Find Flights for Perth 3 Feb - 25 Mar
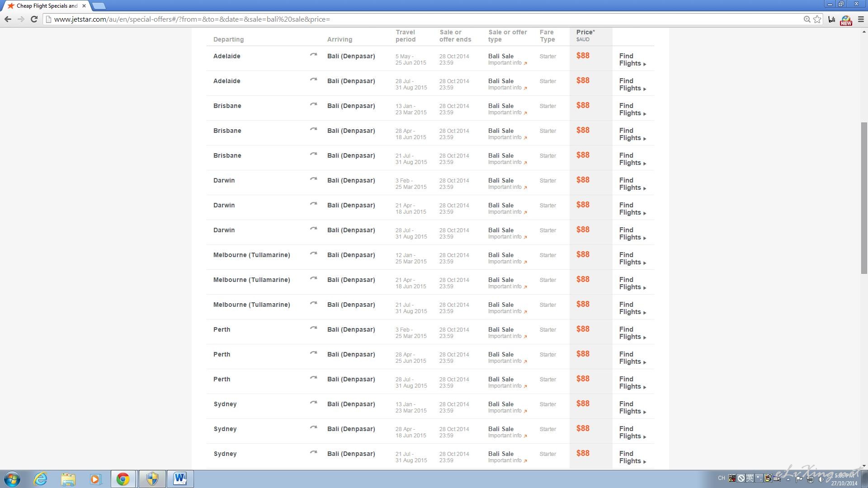This screenshot has height=488, width=868. click(632, 333)
